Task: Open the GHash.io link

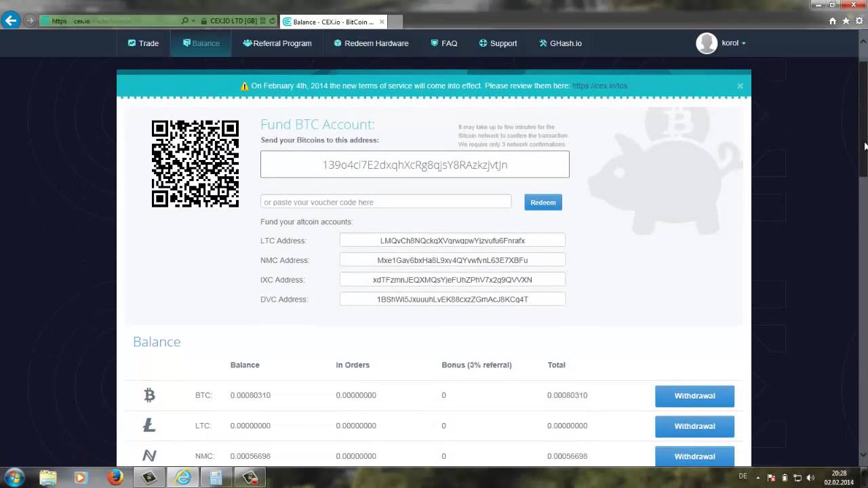Action: (560, 43)
